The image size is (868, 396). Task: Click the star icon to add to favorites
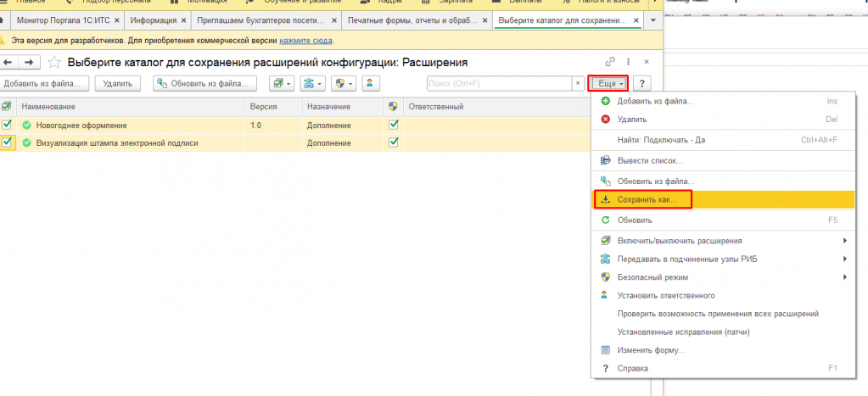pyautogui.click(x=53, y=63)
